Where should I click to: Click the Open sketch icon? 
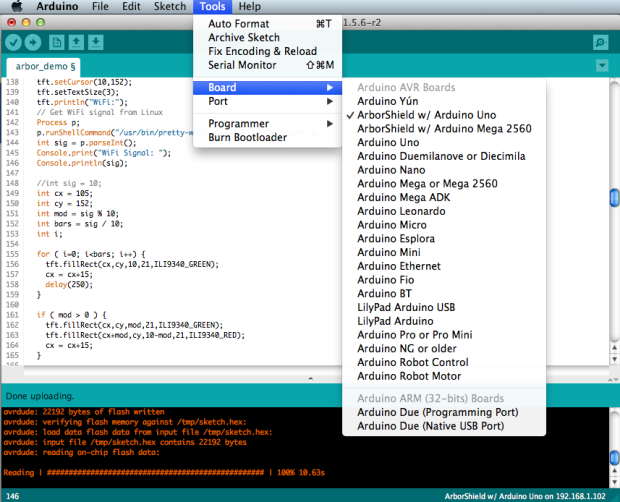pos(76,42)
